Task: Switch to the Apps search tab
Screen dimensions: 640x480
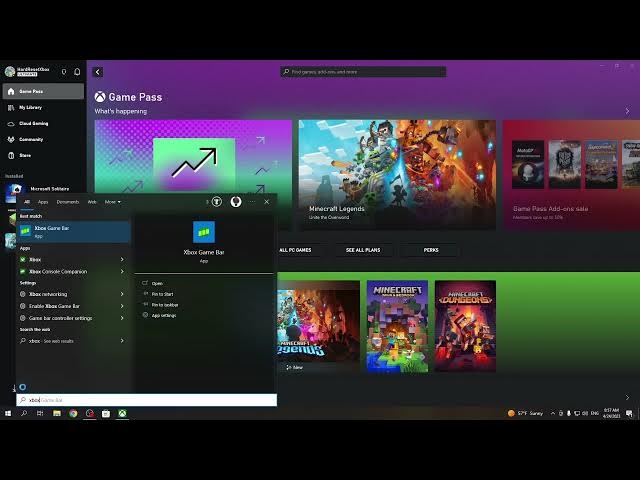Action: [43, 202]
